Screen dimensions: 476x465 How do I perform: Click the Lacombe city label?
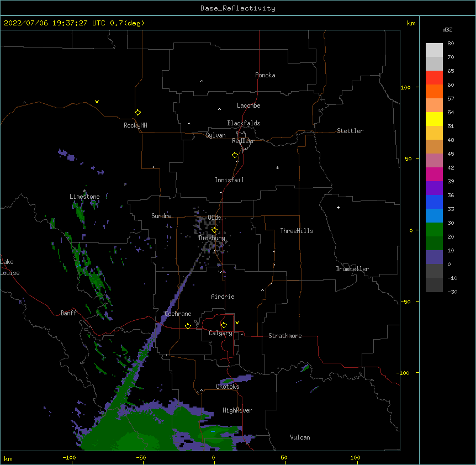(x=248, y=105)
